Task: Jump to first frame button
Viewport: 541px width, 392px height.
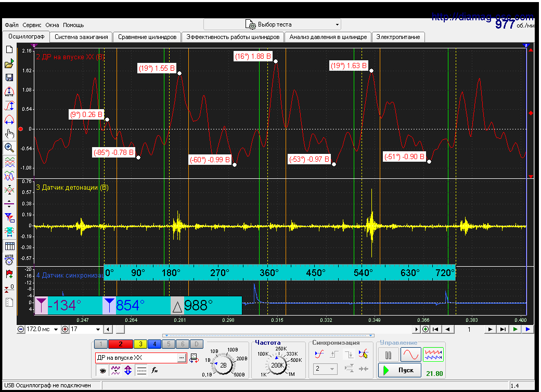Action: click(435, 329)
